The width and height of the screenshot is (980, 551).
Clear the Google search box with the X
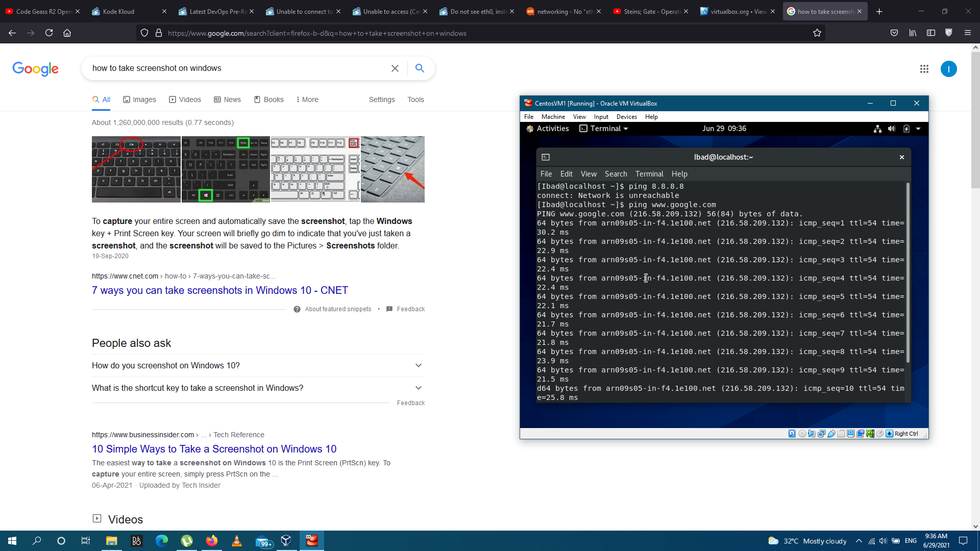(395, 68)
